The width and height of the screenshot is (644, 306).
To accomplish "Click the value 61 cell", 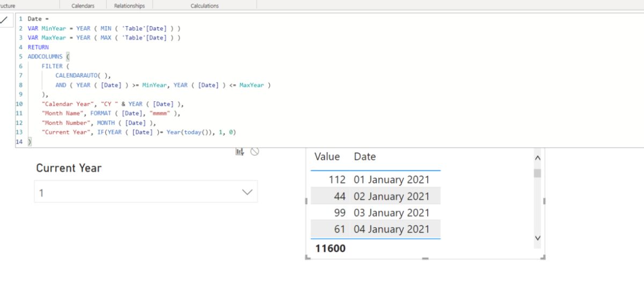I will point(340,229).
